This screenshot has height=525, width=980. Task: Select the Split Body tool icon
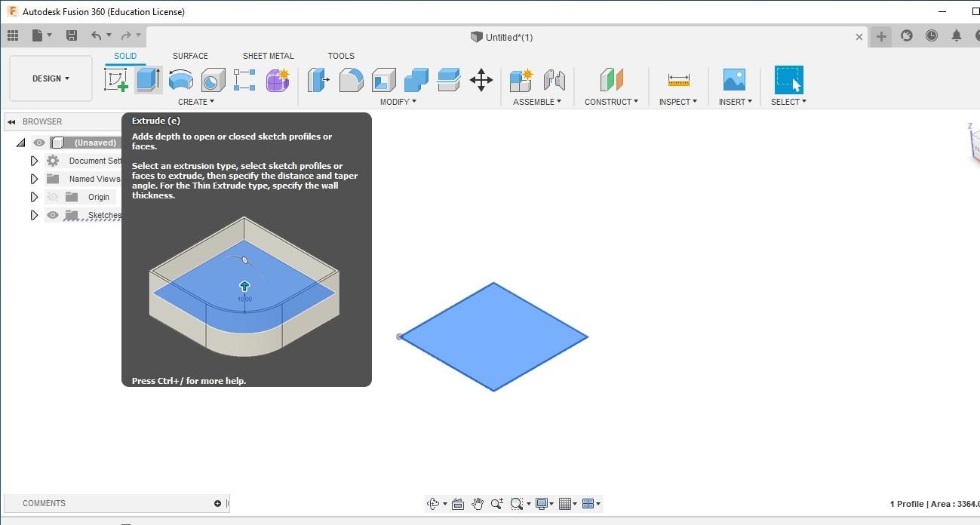point(448,79)
